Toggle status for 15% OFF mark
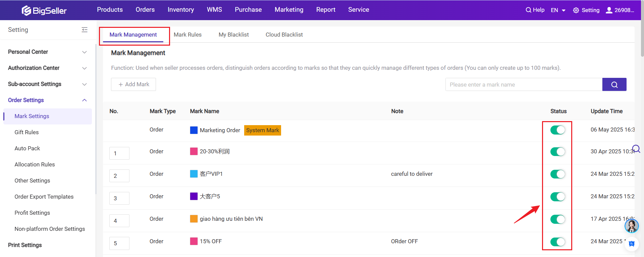Screen dimensions: 644x257 tap(558, 242)
